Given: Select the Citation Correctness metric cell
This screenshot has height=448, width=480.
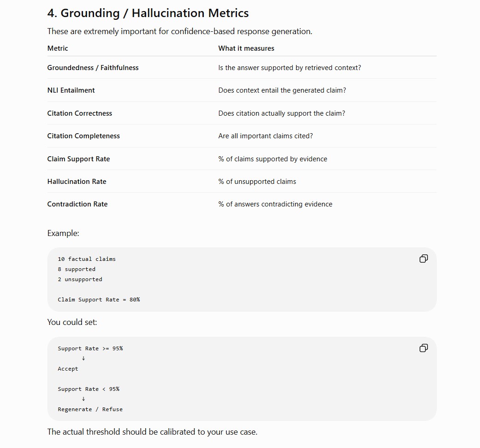Looking at the screenshot, I should coord(80,113).
